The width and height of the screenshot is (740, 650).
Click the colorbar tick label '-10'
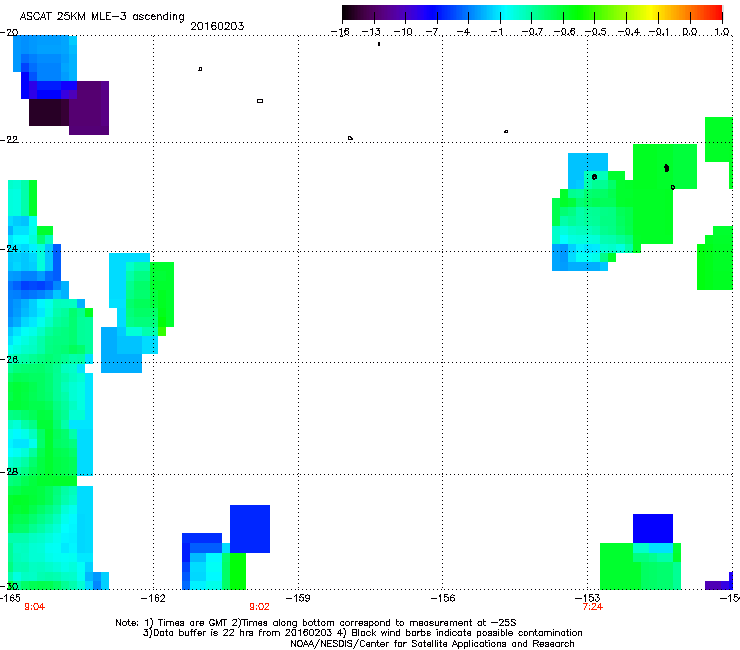tap(403, 32)
